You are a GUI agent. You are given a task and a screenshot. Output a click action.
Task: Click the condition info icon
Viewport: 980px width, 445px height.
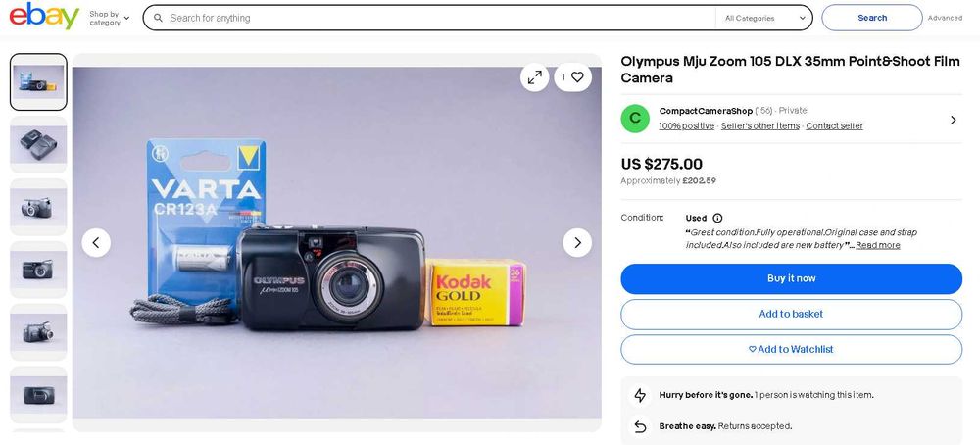(x=717, y=218)
